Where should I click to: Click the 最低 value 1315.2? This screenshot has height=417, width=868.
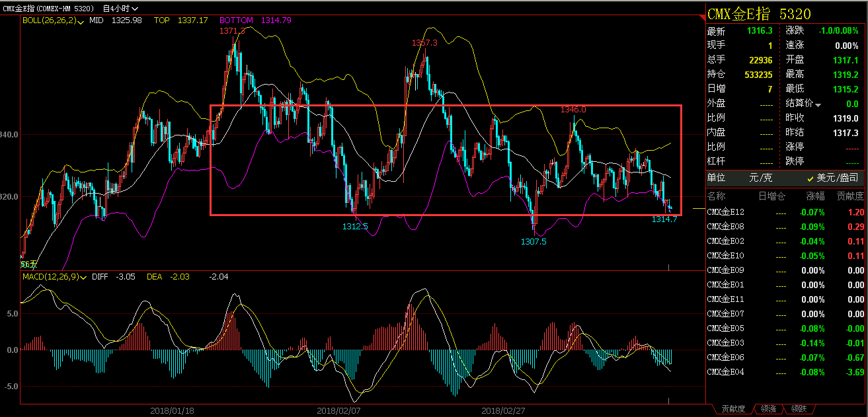(x=846, y=89)
